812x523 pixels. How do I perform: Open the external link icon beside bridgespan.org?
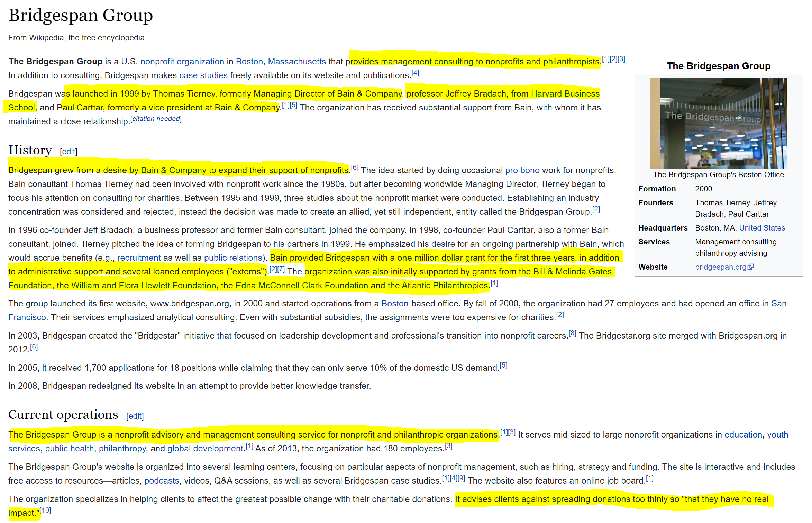(x=750, y=267)
